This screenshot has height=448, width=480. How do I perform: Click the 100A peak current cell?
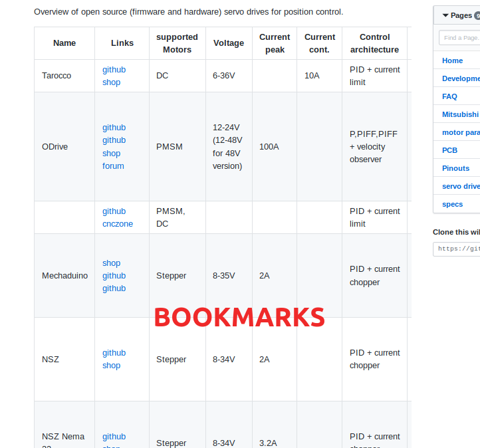275,147
